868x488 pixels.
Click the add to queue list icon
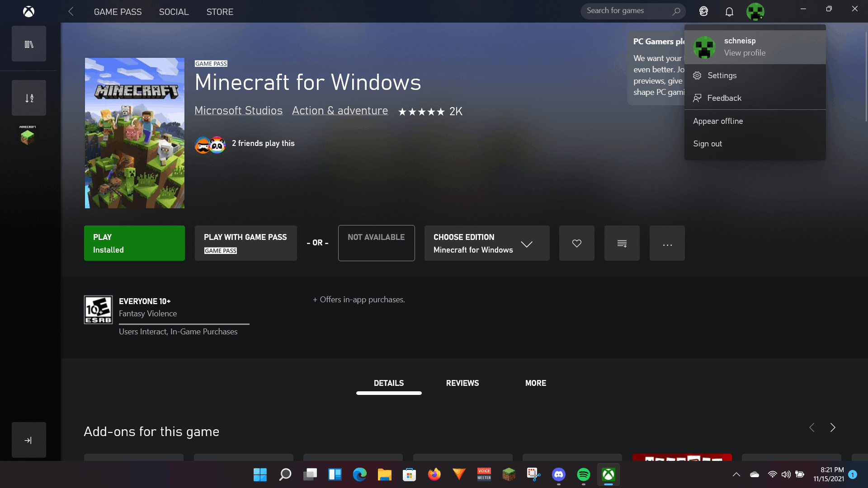(622, 243)
